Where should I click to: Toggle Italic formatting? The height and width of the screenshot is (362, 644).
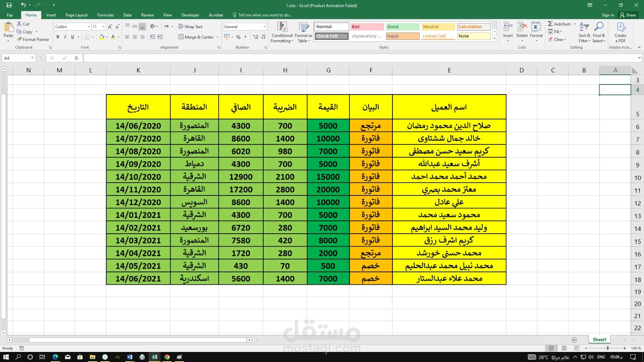65,37
